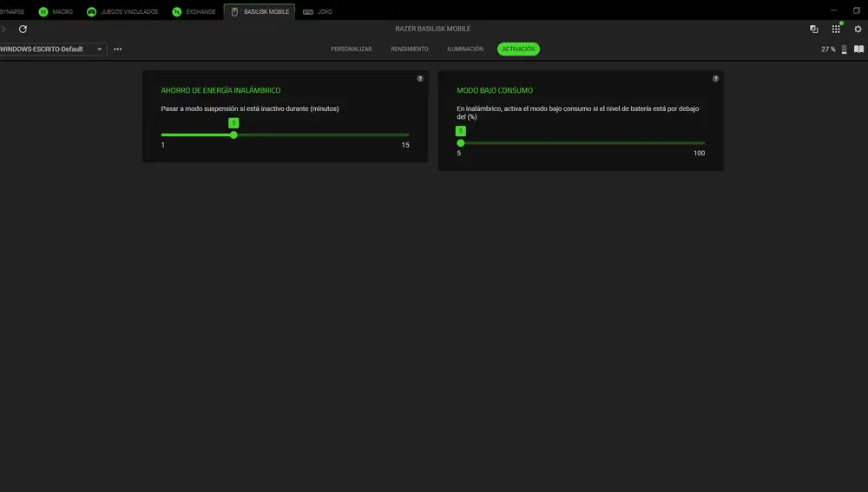Click the Razer Basilisk Mobile title text
Image resolution: width=868 pixels, height=492 pixels.
pyautogui.click(x=433, y=29)
